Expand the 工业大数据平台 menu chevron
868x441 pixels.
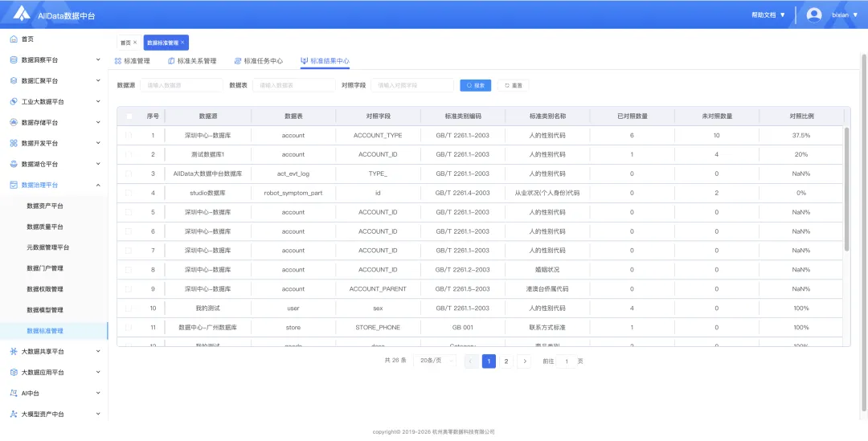point(98,102)
